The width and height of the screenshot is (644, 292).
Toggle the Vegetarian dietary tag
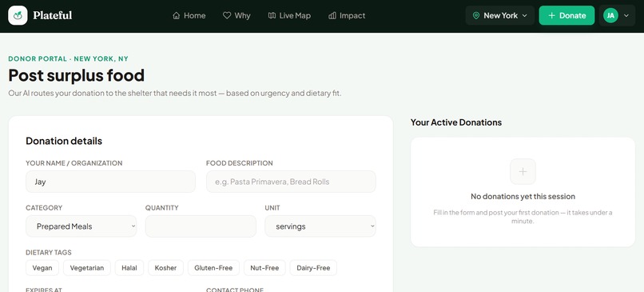[87, 268]
